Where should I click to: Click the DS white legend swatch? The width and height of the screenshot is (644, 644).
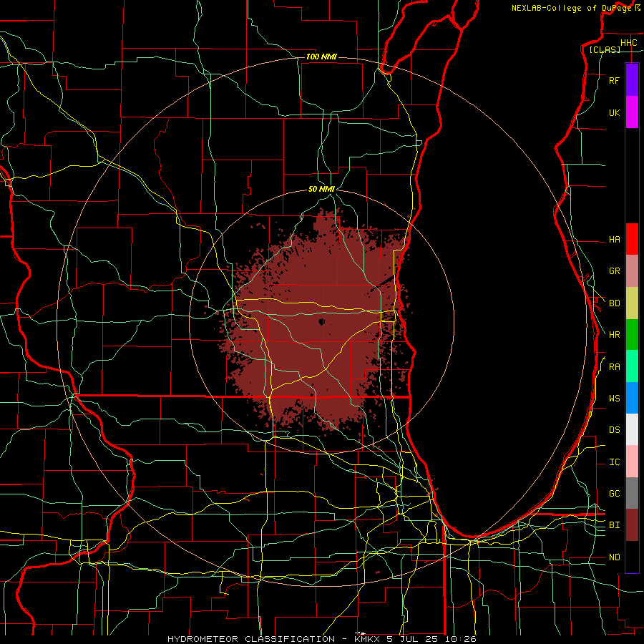[x=632, y=429]
